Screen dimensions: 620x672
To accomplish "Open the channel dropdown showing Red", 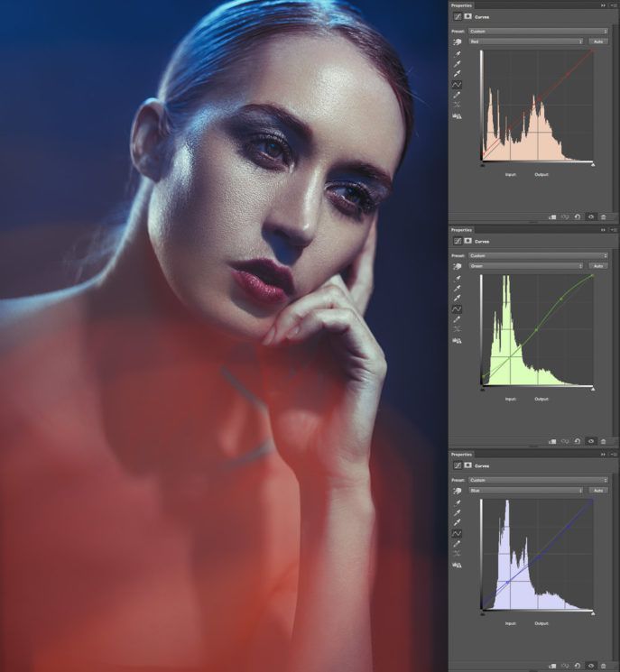I will click(526, 41).
